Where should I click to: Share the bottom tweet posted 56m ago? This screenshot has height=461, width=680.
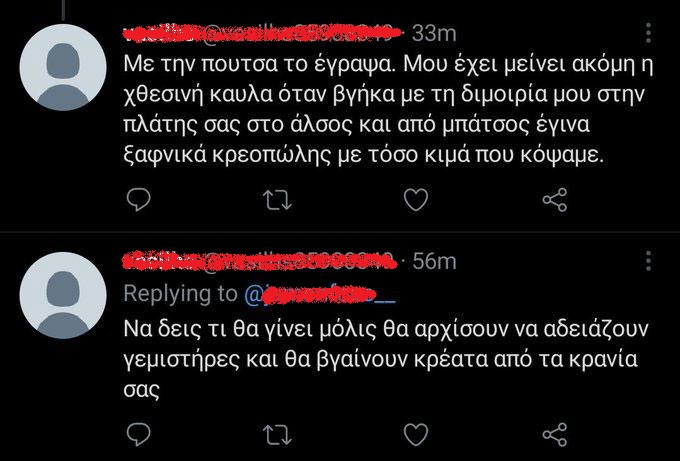(x=554, y=432)
